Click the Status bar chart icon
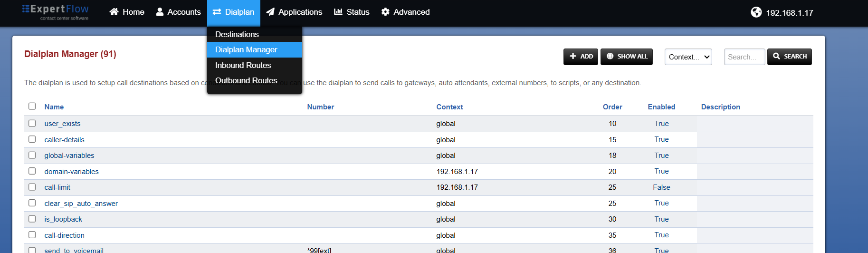The image size is (868, 253). coord(338,12)
